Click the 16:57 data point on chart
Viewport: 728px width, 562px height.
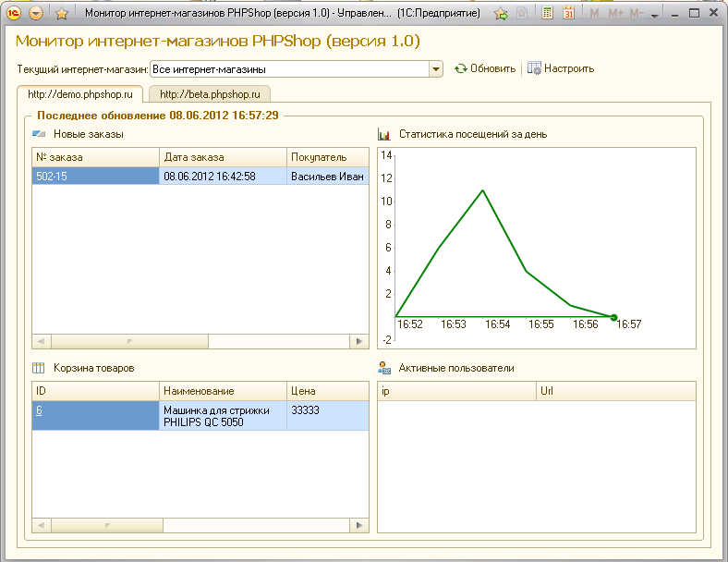click(x=613, y=317)
